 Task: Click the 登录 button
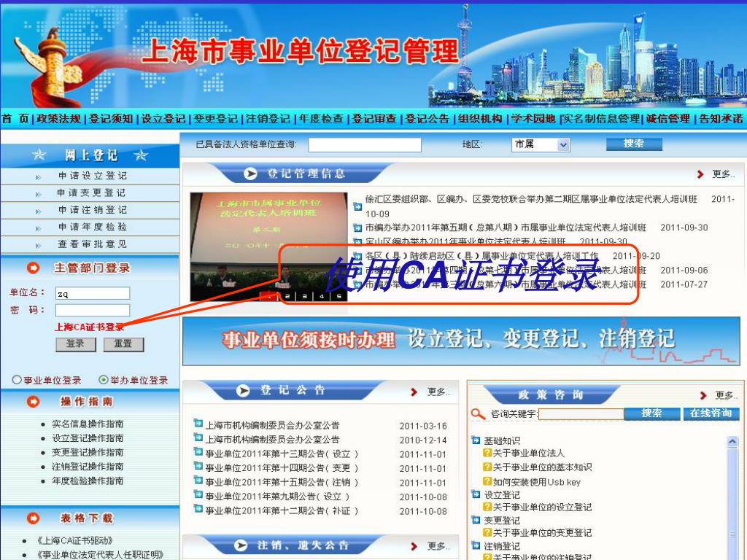click(x=76, y=344)
